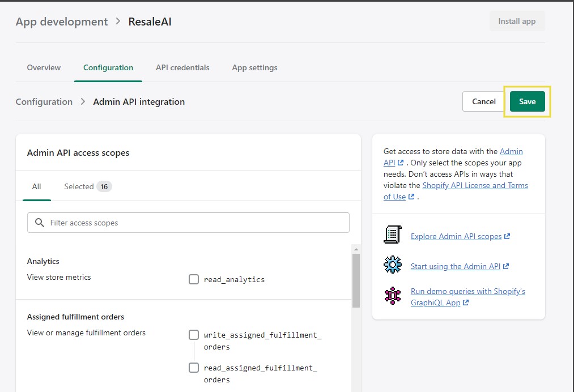Click the Admin API integration heading

pos(139,102)
